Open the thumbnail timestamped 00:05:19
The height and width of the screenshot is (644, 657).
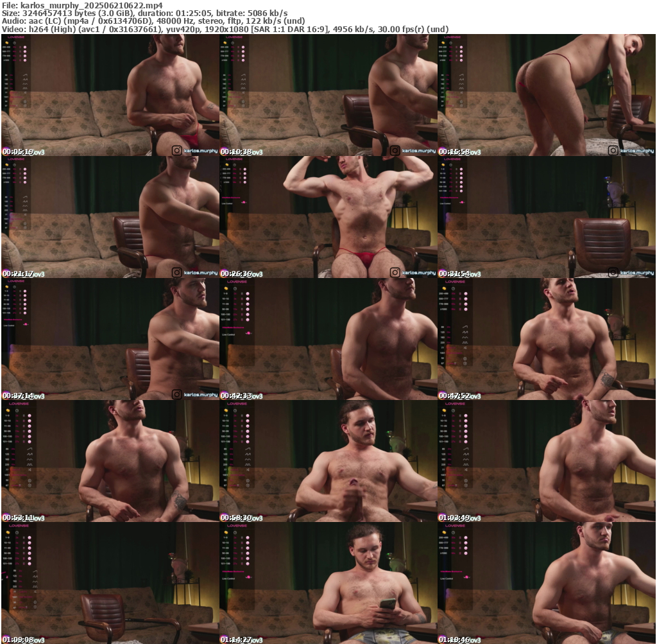tap(110, 95)
